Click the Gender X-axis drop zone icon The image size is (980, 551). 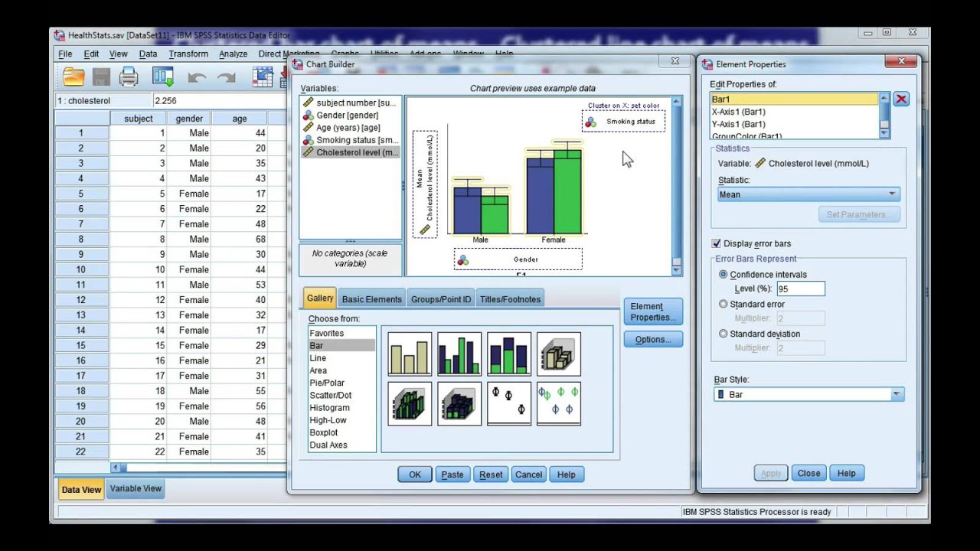click(462, 261)
